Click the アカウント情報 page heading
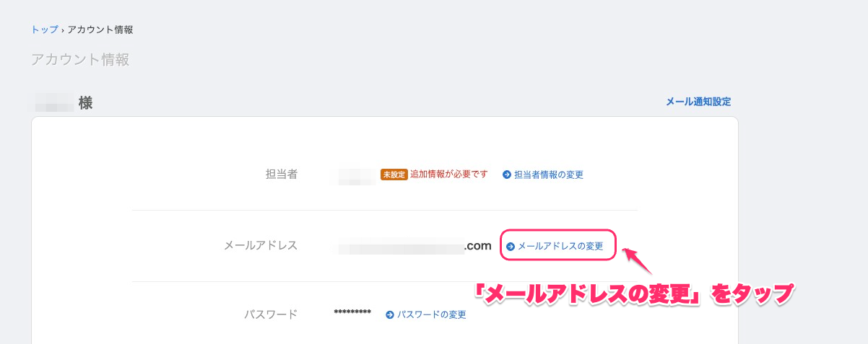 [80, 60]
